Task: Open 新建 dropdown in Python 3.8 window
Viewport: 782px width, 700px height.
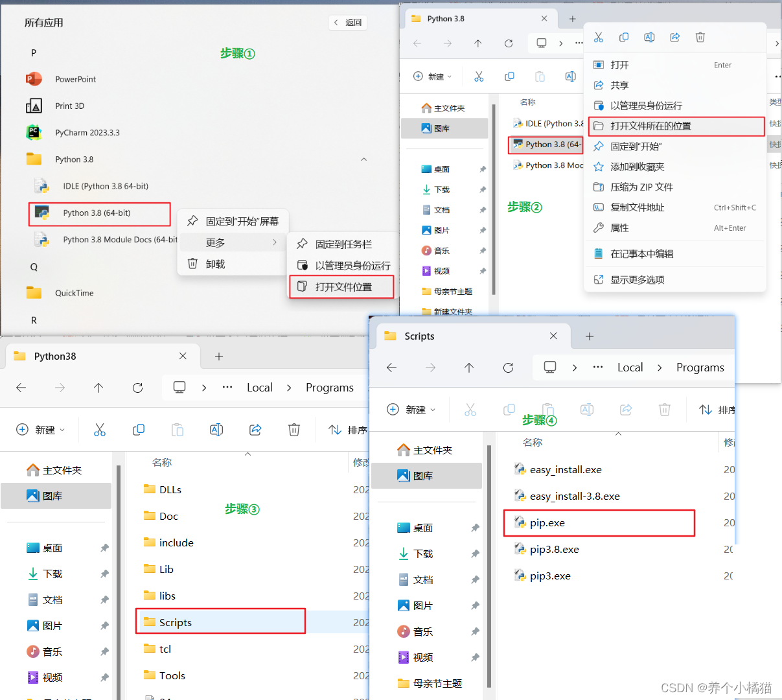Action: pyautogui.click(x=432, y=76)
